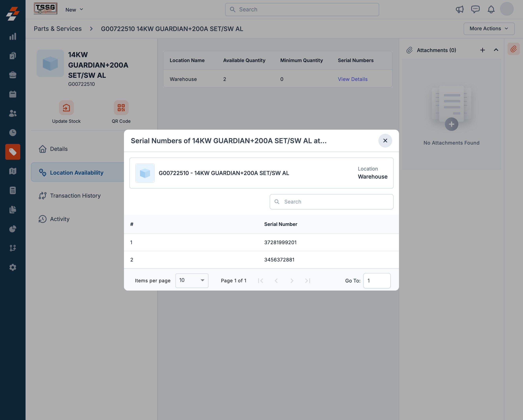Click the orange paperclip attachments icon
The image size is (523, 420).
coord(513,49)
